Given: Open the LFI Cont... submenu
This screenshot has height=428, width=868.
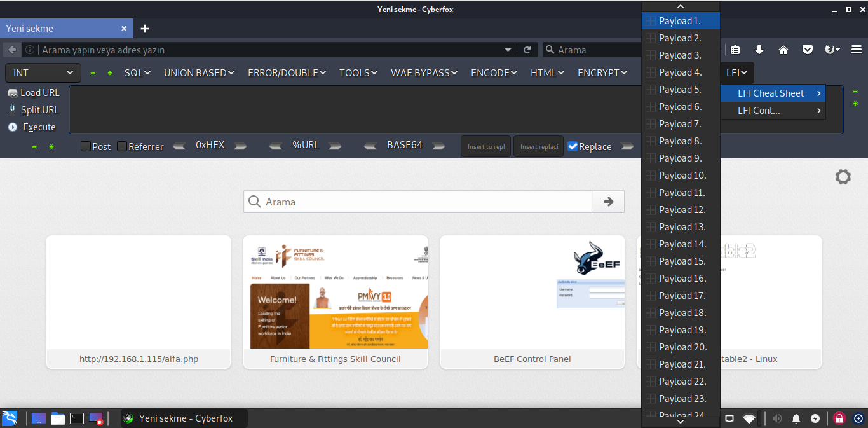Looking at the screenshot, I should tap(772, 111).
